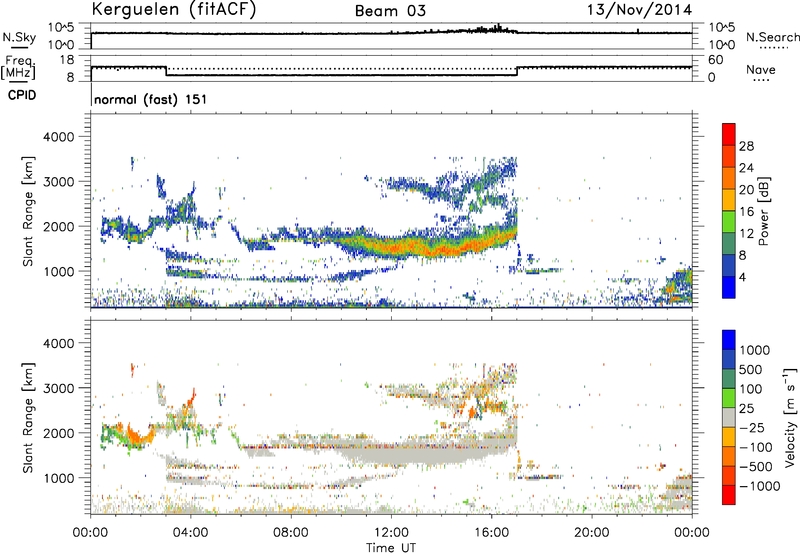
Task: Pick the red bottom segment of the velocity bar
Action: tap(729, 495)
